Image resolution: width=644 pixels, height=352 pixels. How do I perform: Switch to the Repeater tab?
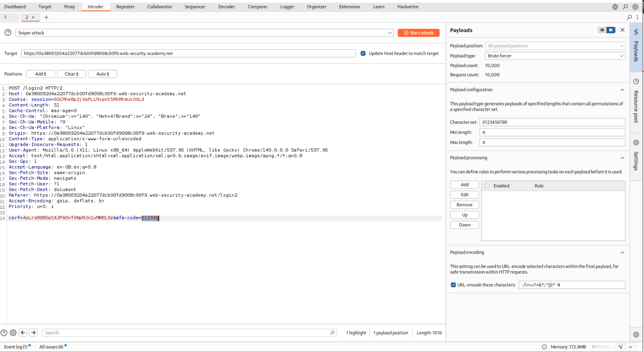tap(125, 7)
